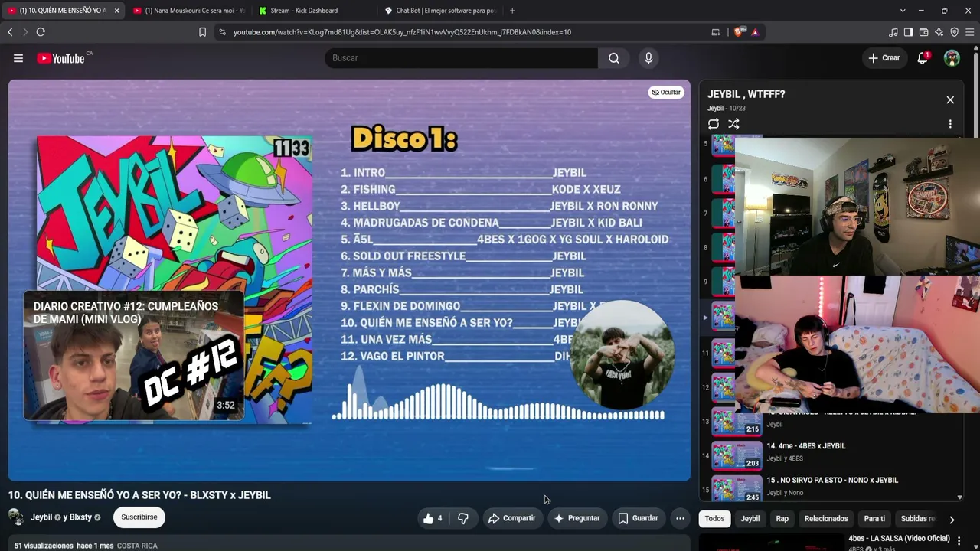Go back to the previous page
Viewport: 980px width, 551px height.
click(x=10, y=32)
